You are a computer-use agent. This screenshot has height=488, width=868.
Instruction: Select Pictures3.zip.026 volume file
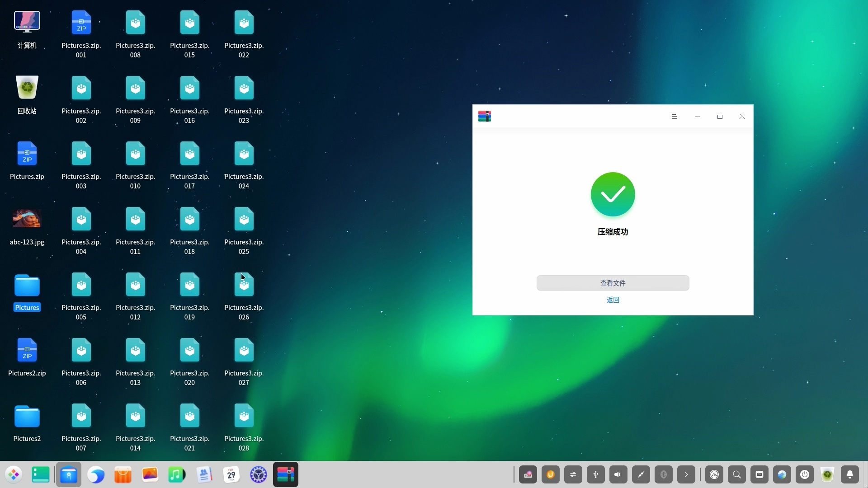[x=244, y=296]
